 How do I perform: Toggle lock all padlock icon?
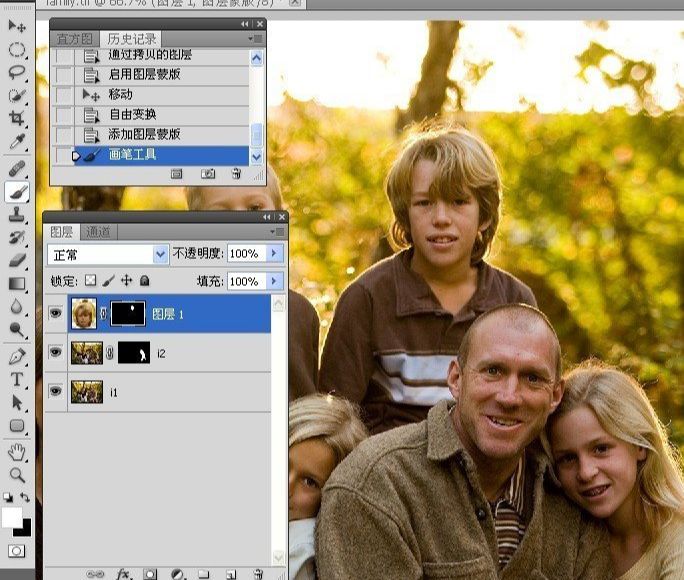145,280
